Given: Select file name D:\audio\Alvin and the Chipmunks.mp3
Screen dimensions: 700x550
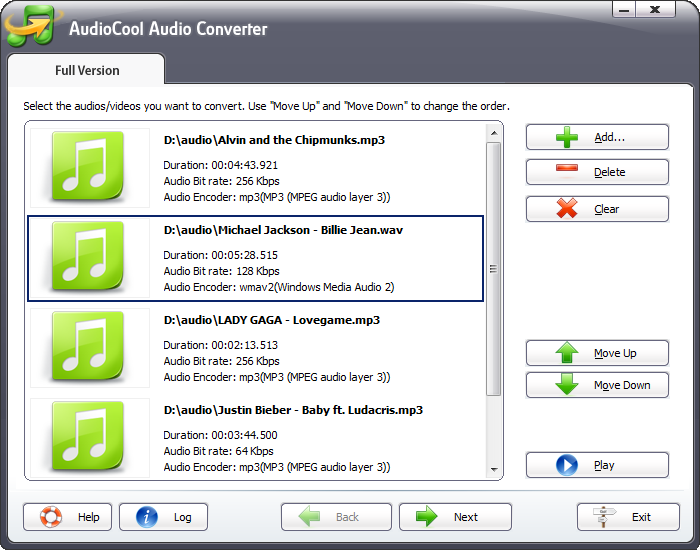Looking at the screenshot, I should [274, 140].
